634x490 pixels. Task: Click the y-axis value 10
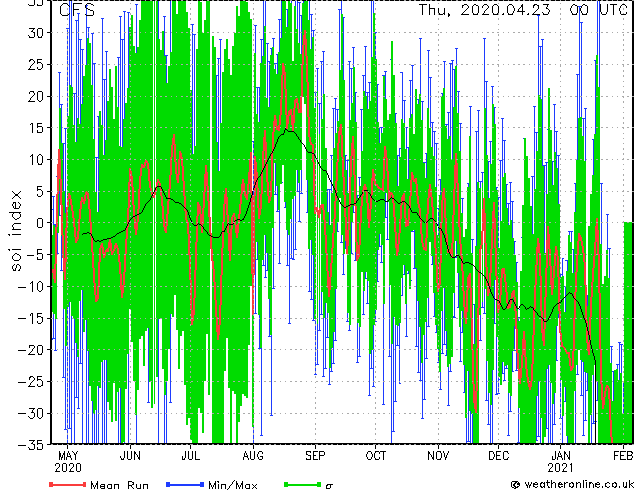36,160
